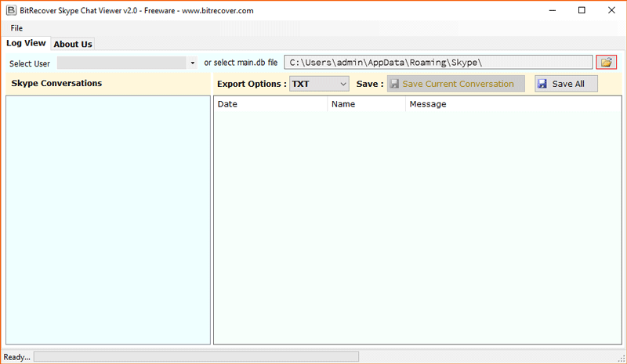Click the "Export Options :" label
The height and width of the screenshot is (364, 627).
(x=252, y=84)
